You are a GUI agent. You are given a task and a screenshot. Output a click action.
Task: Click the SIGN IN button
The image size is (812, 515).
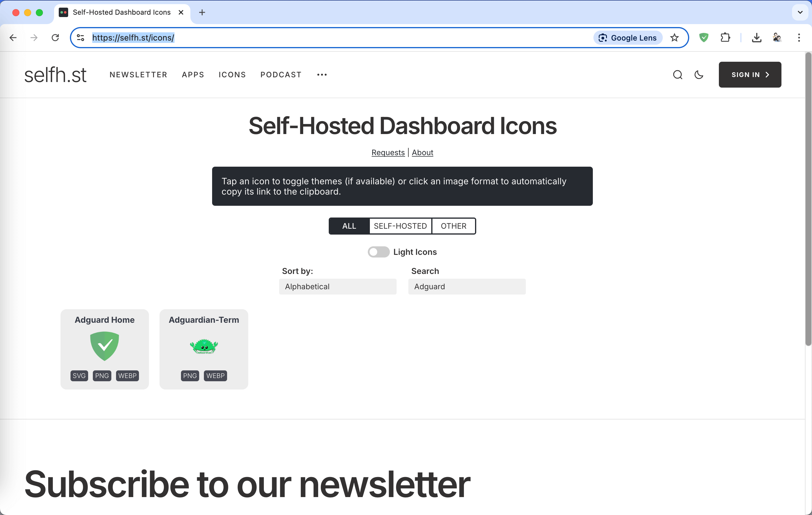[x=750, y=74]
